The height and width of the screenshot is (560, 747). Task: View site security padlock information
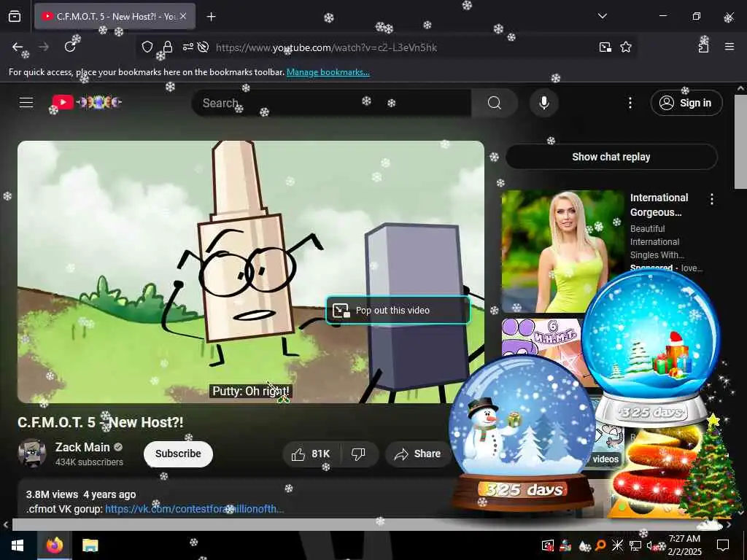(x=168, y=47)
